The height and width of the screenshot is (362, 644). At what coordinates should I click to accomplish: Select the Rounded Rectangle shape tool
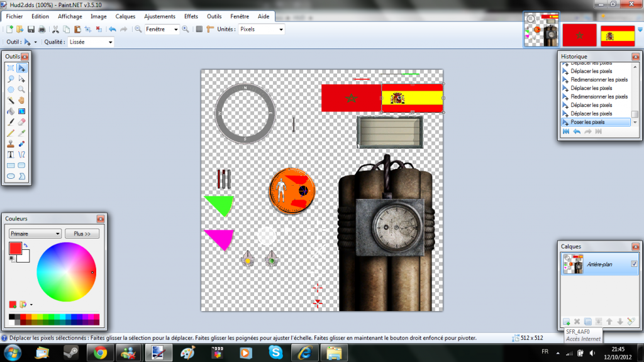(22, 166)
